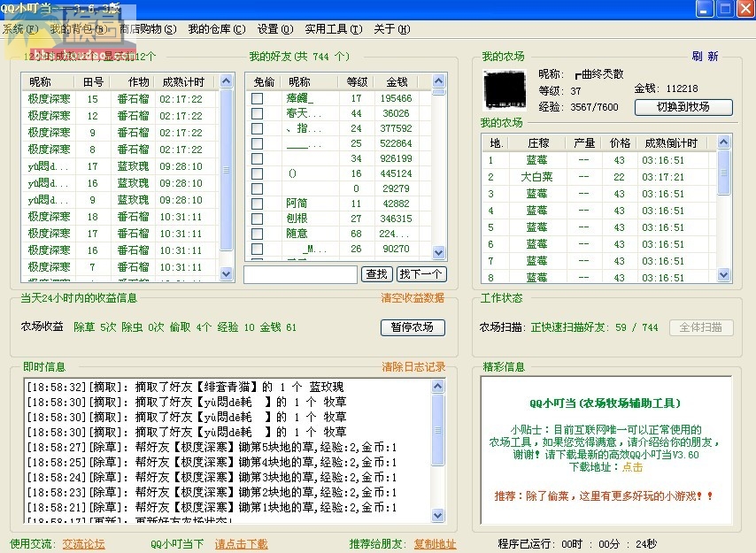Open the 系统(F) menu
The height and width of the screenshot is (553, 756).
click(x=19, y=29)
